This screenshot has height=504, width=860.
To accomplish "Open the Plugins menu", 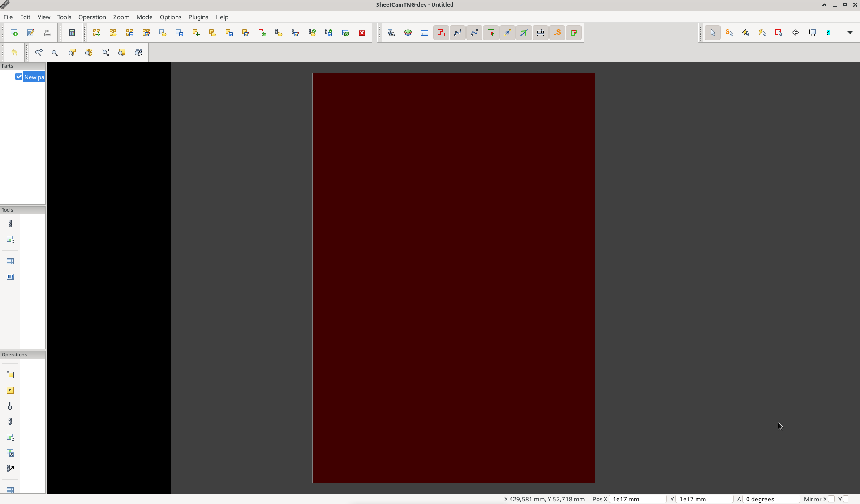I will click(x=198, y=17).
